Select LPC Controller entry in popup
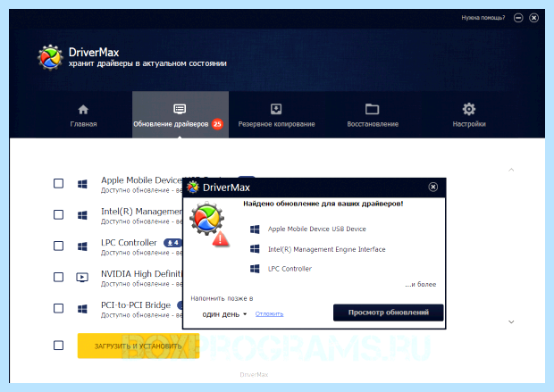Viewport: 554px width, 392px height. 290,269
